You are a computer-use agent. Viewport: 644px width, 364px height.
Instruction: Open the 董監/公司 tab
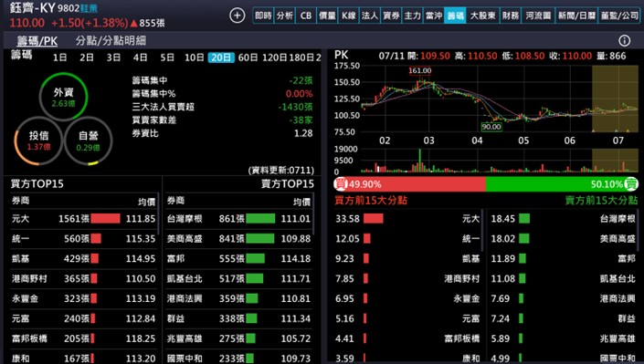pos(619,16)
